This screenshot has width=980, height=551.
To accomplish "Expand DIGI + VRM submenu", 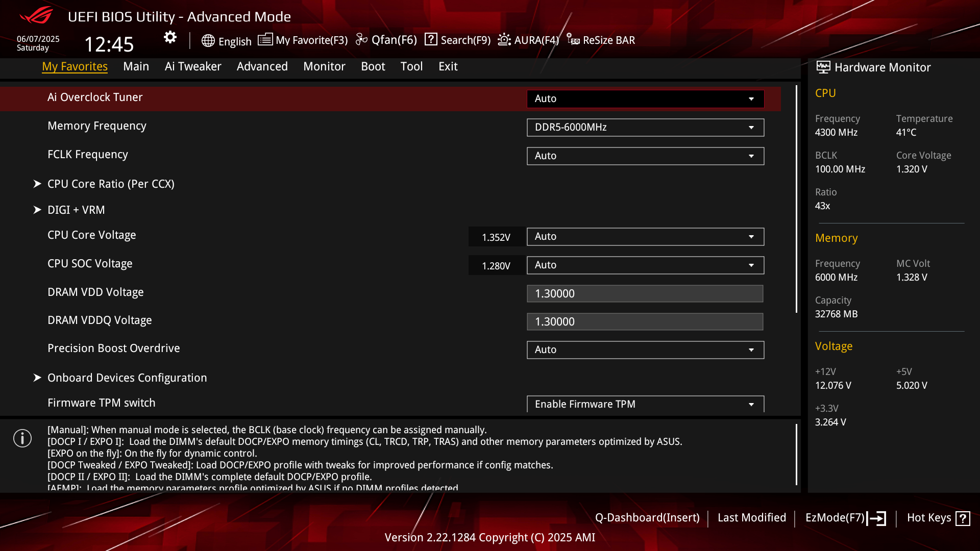I will pyautogui.click(x=76, y=210).
